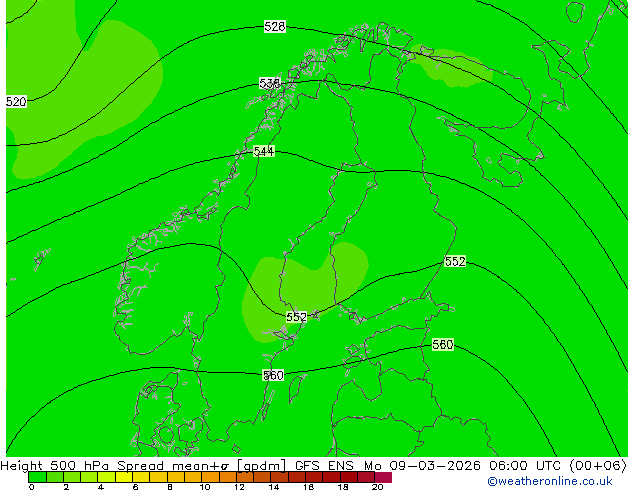This screenshot has height=490, width=634.
Task: Select the '(00+06)' forecast offset text
Action: [x=598, y=466]
